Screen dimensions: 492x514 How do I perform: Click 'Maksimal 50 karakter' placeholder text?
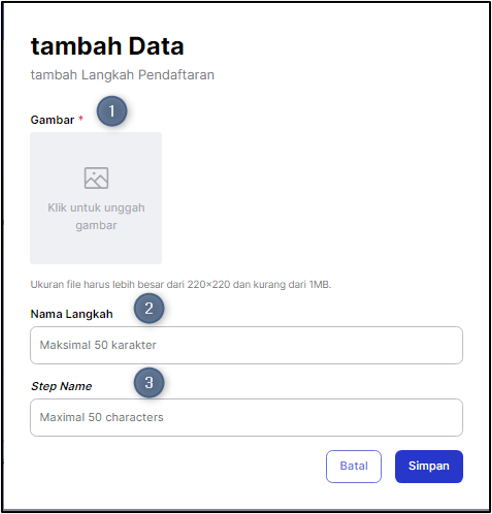coord(98,345)
